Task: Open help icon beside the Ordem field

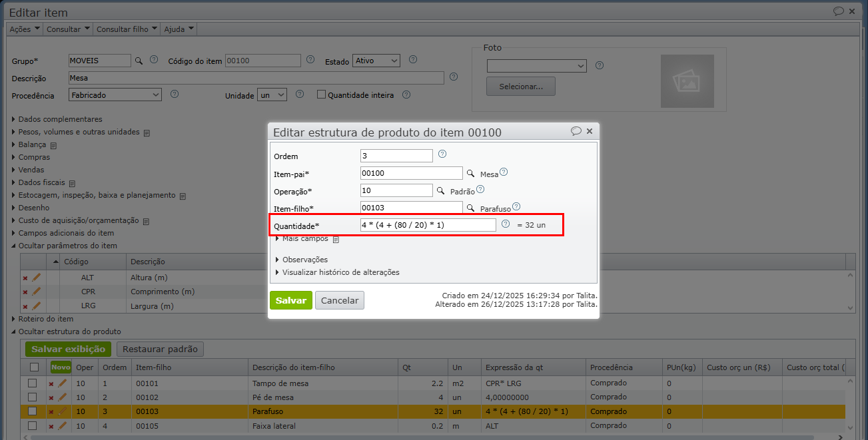Action: point(442,154)
